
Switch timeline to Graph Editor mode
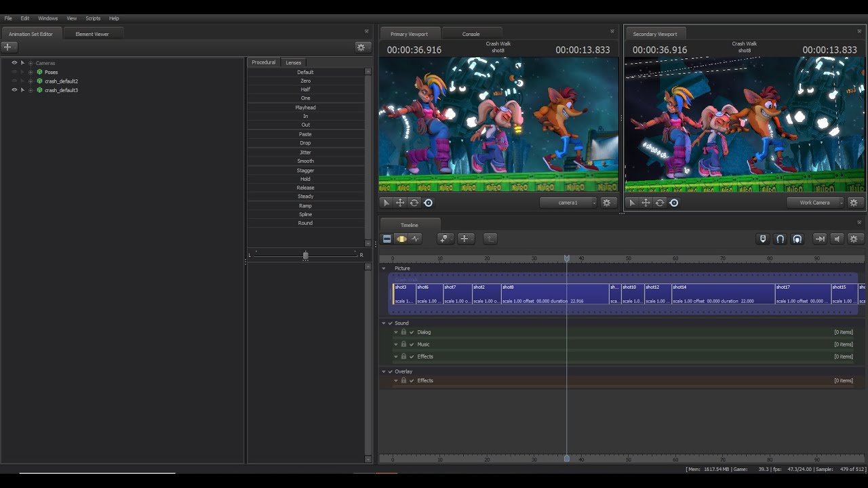point(416,239)
